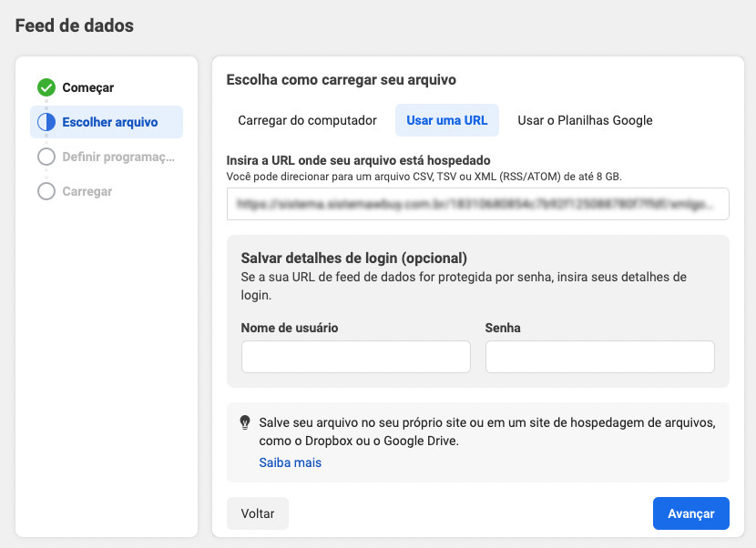756x548 pixels.
Task: Open the Saiba mais link
Action: [290, 462]
